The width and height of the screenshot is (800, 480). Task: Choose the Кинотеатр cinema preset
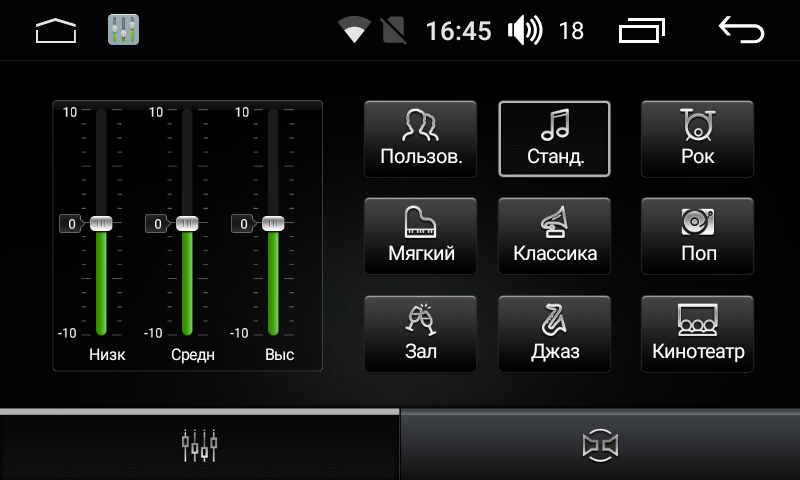(x=697, y=334)
